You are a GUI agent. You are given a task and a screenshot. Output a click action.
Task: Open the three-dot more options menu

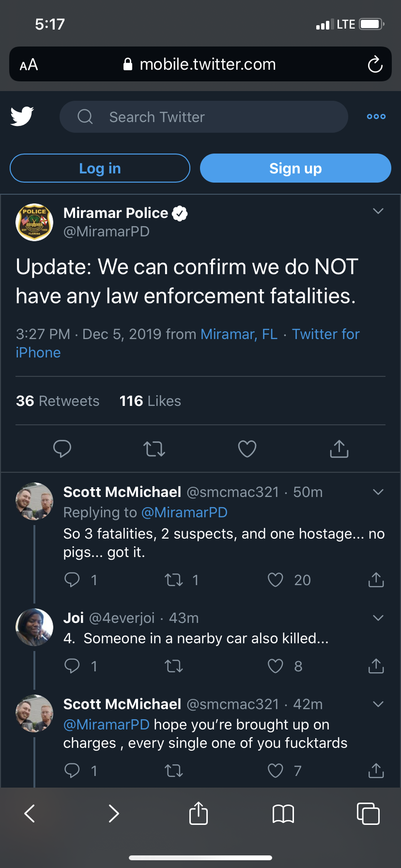click(376, 117)
